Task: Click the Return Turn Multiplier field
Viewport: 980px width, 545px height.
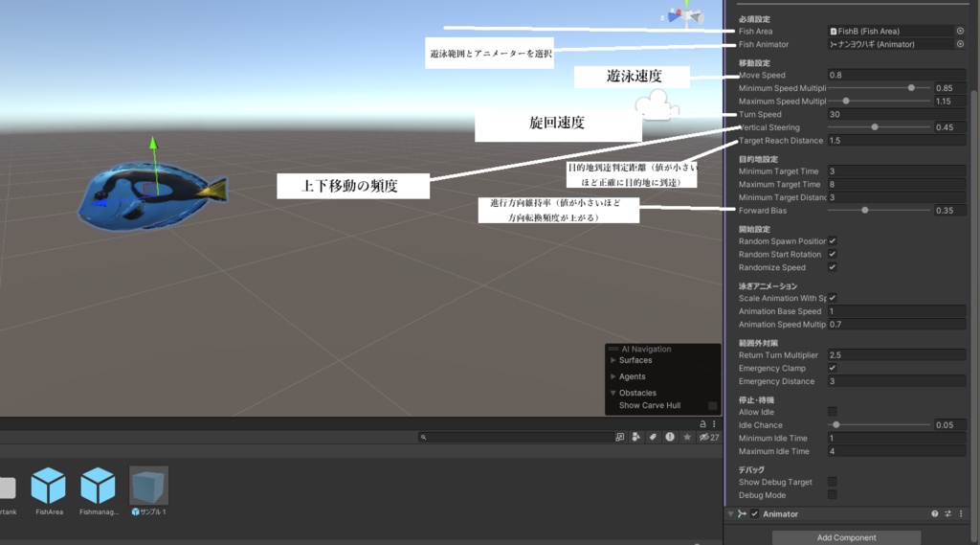Action: pos(897,354)
